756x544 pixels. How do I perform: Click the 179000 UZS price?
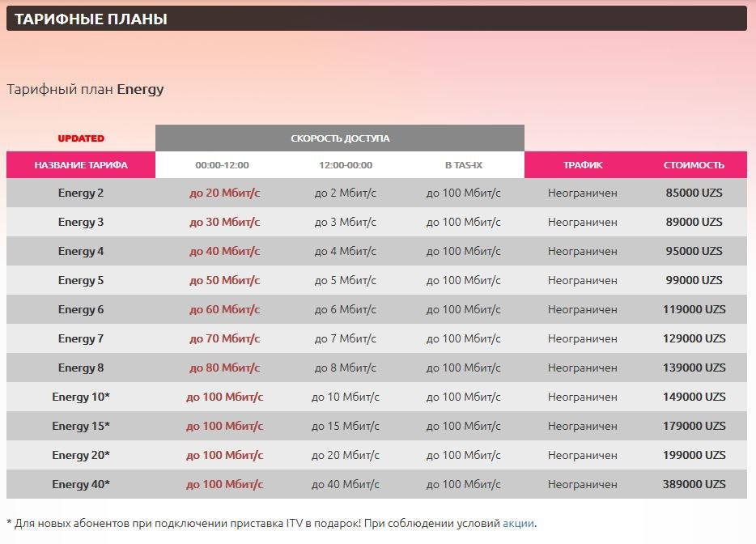tap(694, 426)
